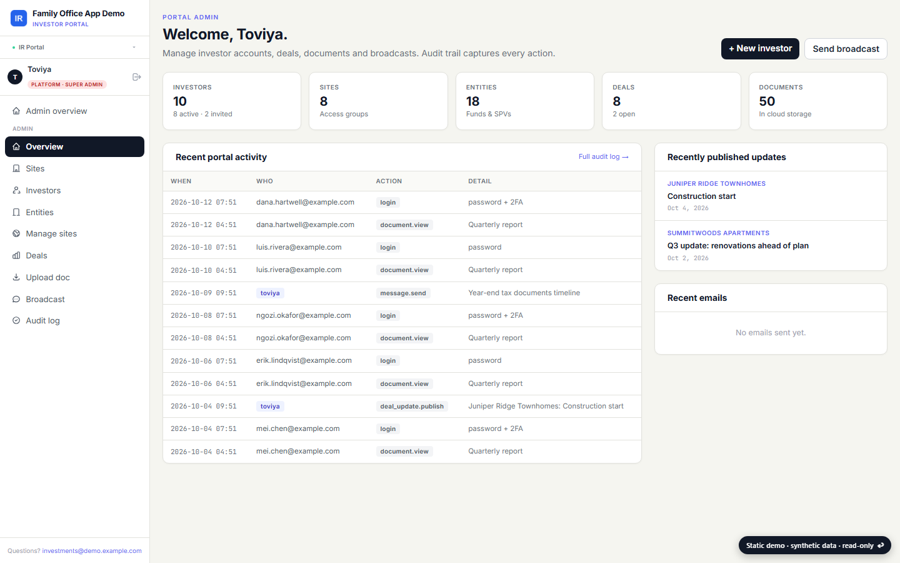The image size is (900, 563).
Task: Click the Upload doc download-arrow icon
Action: tap(16, 277)
